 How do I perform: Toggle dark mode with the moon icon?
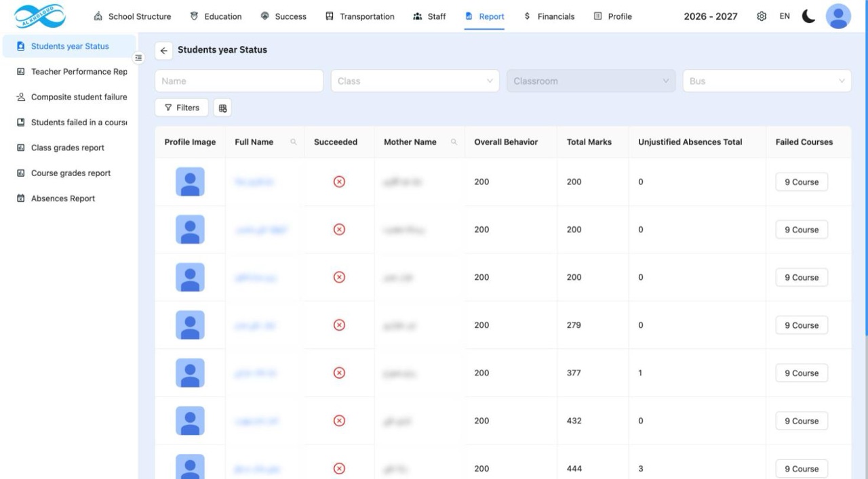808,17
